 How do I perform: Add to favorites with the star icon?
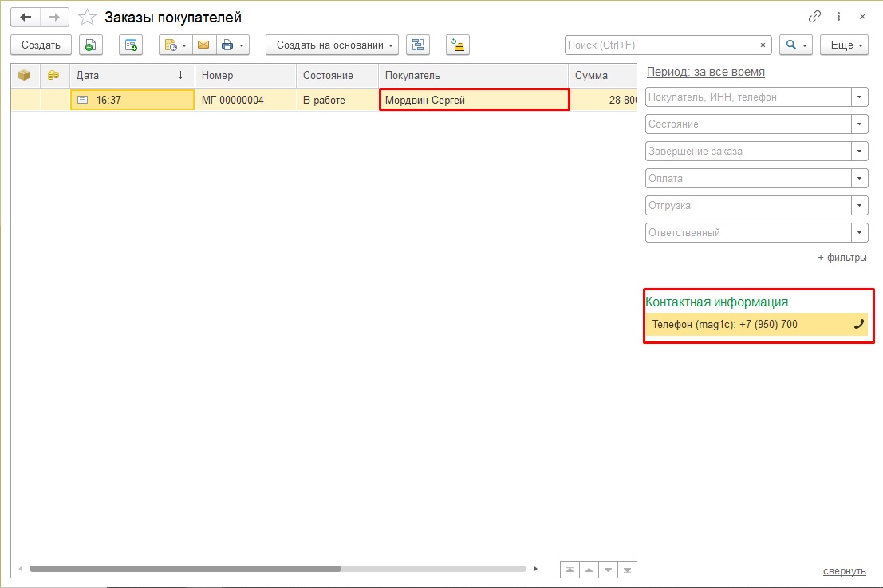87,18
